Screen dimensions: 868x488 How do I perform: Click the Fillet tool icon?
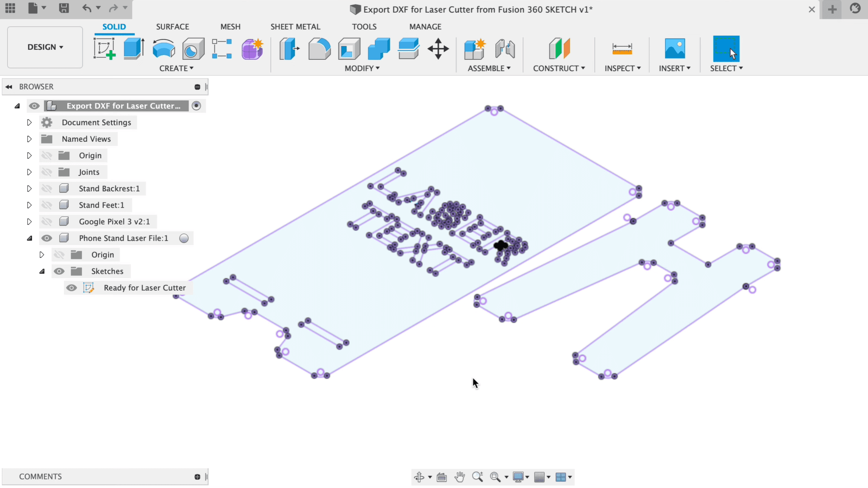[x=319, y=49]
